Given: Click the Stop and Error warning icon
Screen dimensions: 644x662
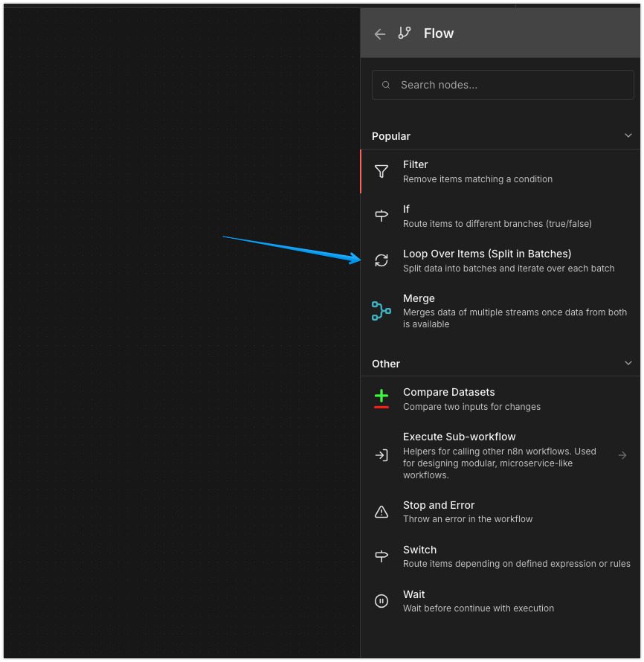Looking at the screenshot, I should pyautogui.click(x=381, y=512).
